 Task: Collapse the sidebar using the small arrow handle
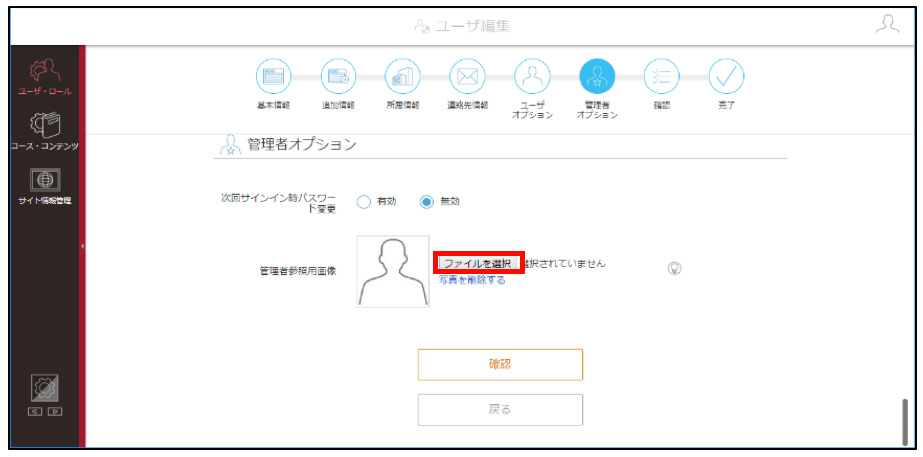coord(82,246)
